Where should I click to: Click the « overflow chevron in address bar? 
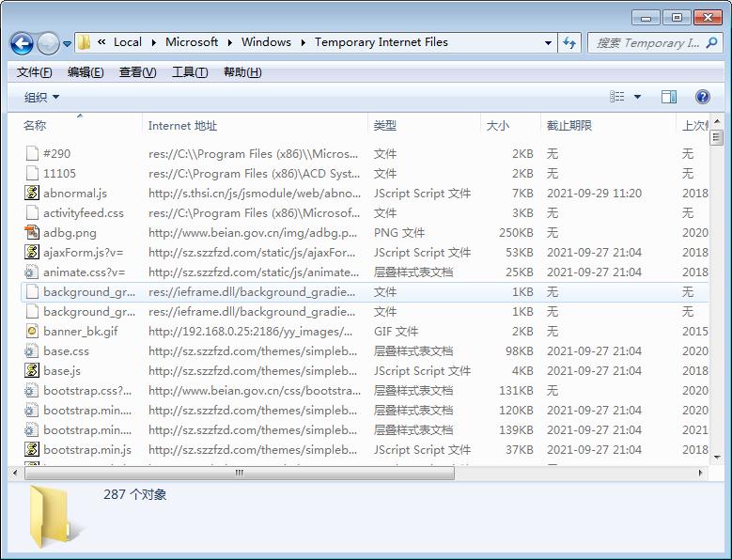tap(101, 42)
